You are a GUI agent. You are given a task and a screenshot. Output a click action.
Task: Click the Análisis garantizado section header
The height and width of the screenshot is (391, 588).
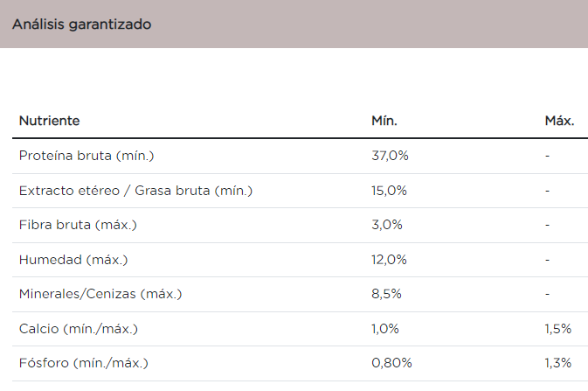(82, 24)
